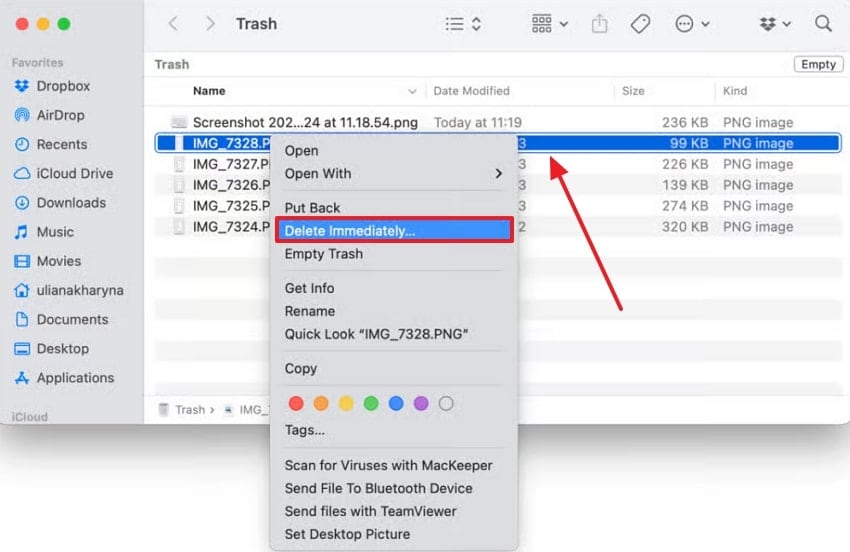This screenshot has width=850, height=552.
Task: Click the Share toolbar icon
Action: 599,24
